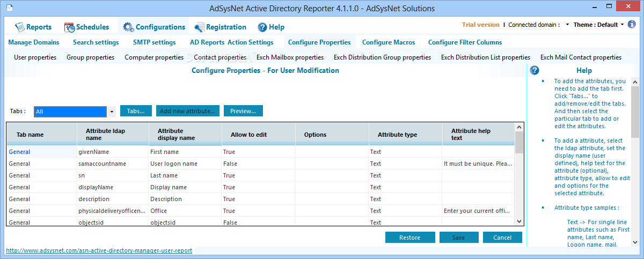The height and width of the screenshot is (259, 644).
Task: Expand the Tabs combo box arrow
Action: click(112, 112)
